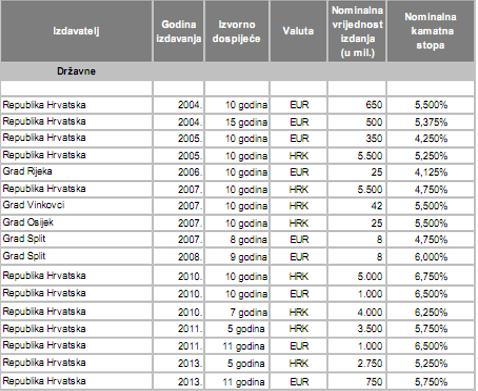Screen dimensions: 478x391
Task: Click the 6,000% interest rate cell
Action: (x=431, y=257)
